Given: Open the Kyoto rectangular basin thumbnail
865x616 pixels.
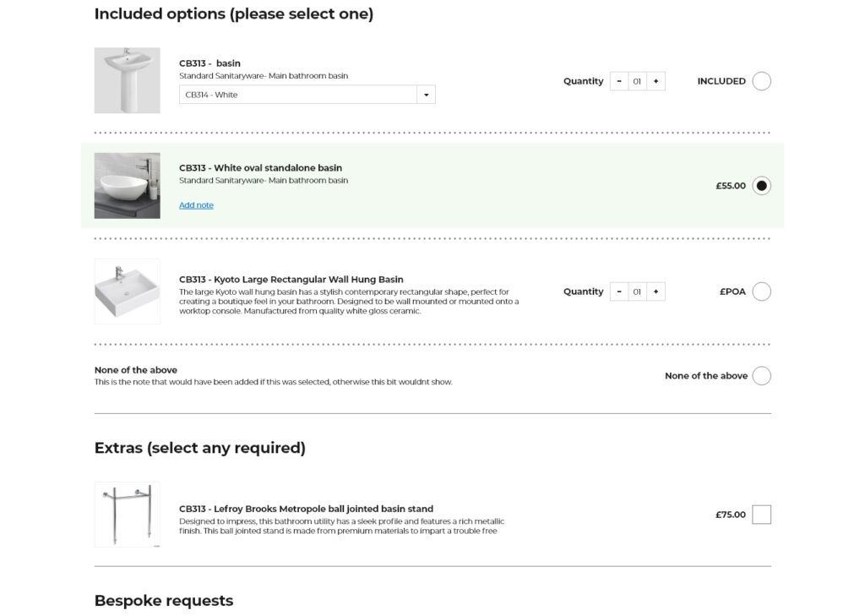Looking at the screenshot, I should [x=127, y=292].
